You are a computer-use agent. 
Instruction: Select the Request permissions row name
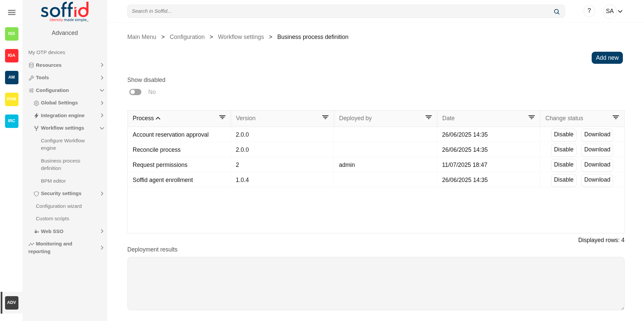pos(160,165)
